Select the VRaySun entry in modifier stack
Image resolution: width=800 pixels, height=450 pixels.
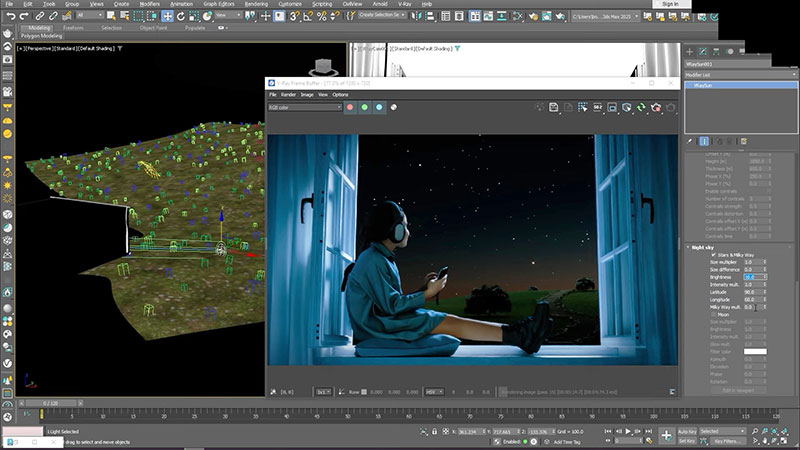pos(741,85)
